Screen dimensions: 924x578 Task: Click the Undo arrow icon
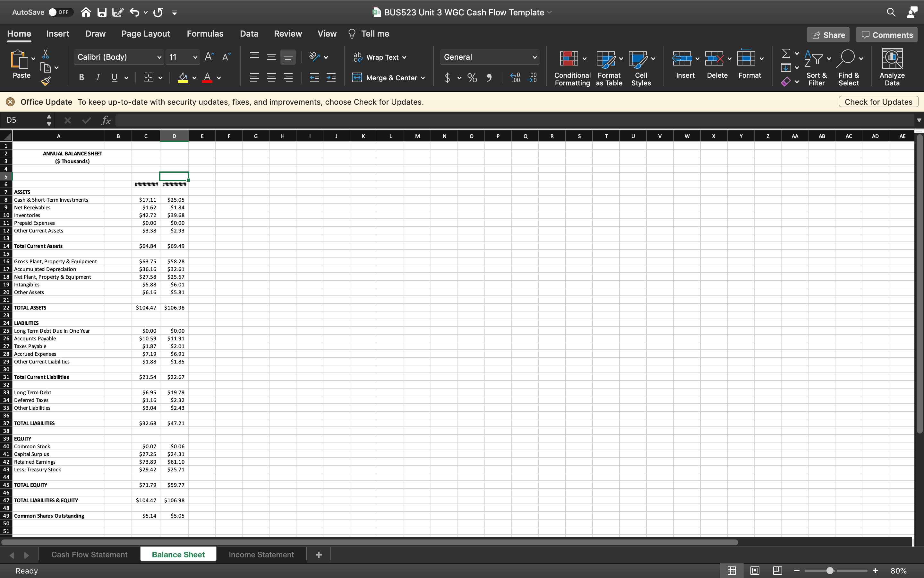[x=134, y=13]
